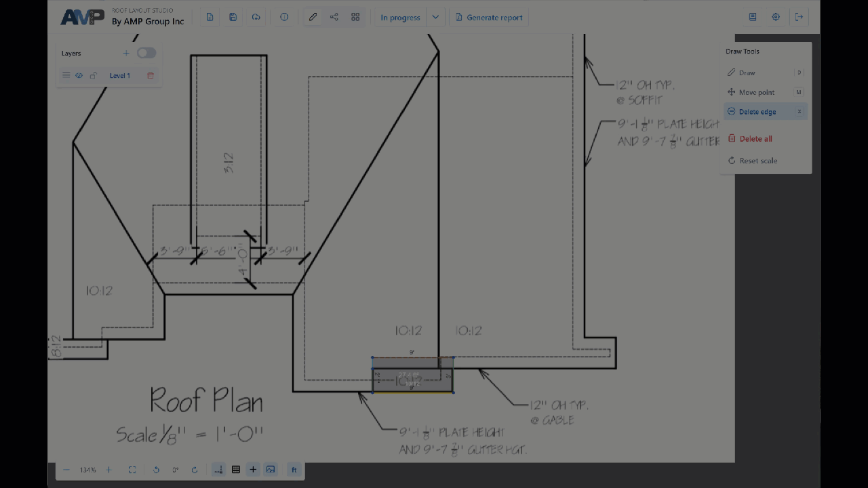Click the logout arrow icon
The image size is (868, 488).
point(799,17)
